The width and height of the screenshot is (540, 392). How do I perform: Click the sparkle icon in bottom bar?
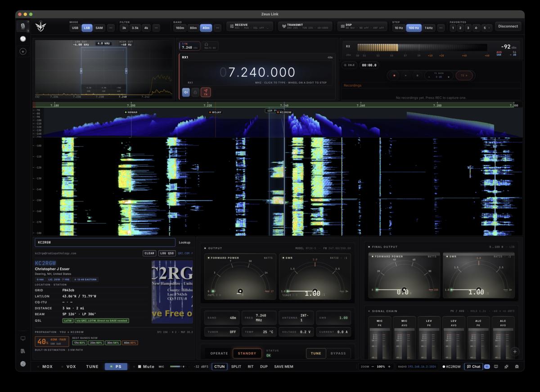506,366
